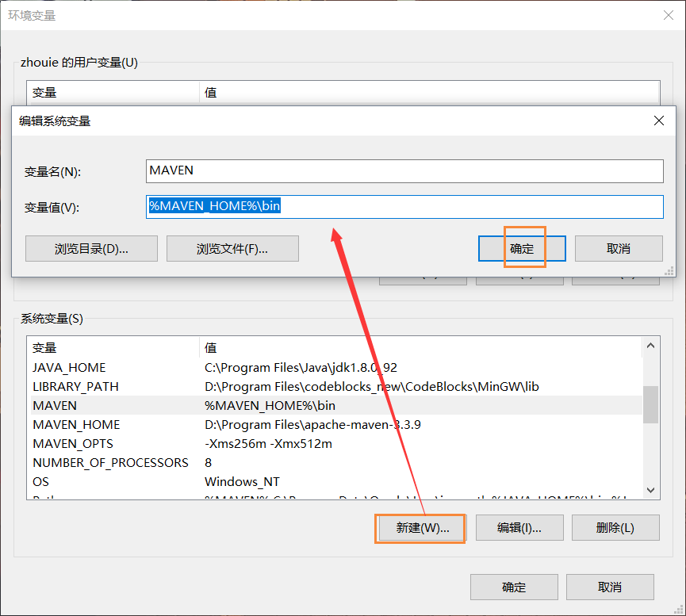Close the 编辑系统变量 dialog
Viewport: 686px width, 616px height.
pyautogui.click(x=659, y=121)
